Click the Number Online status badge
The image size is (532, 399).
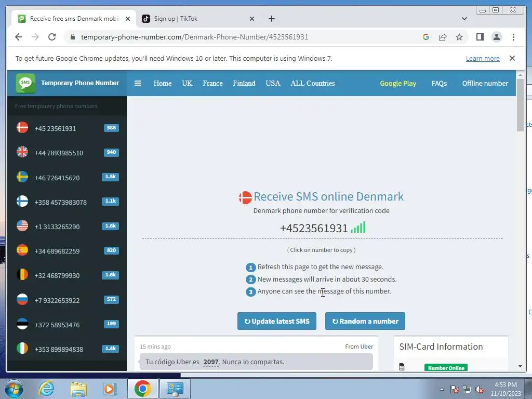click(x=446, y=367)
